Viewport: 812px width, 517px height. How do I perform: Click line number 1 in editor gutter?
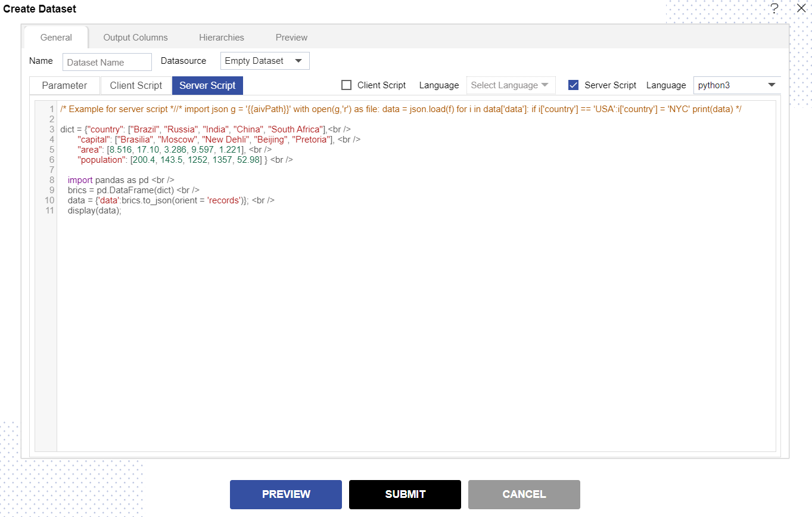[x=52, y=109]
